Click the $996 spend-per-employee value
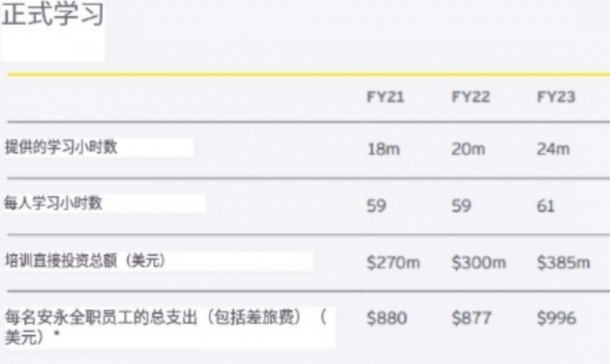610x364 pixels. [557, 318]
